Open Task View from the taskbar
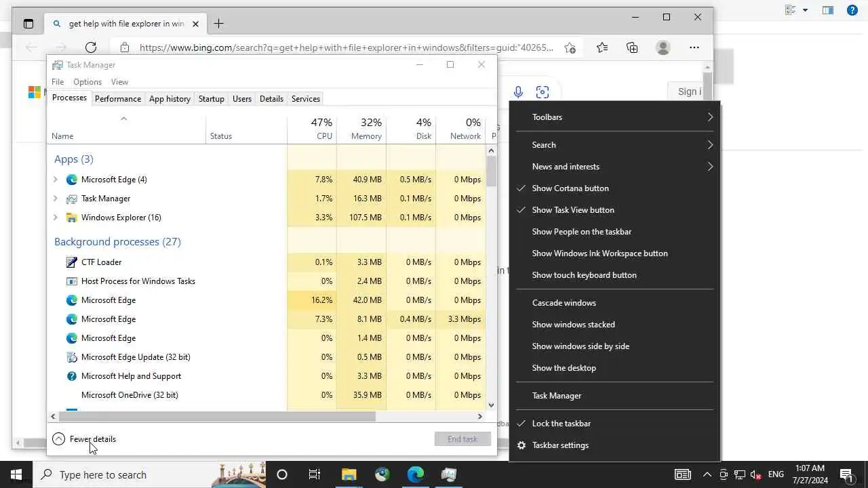The image size is (868, 488). coord(315,474)
